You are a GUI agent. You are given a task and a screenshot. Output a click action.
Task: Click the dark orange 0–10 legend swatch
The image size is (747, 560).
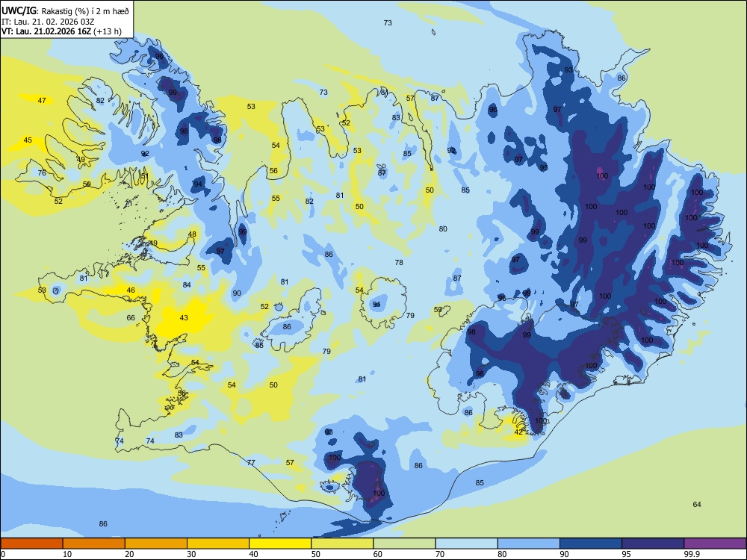31,544
